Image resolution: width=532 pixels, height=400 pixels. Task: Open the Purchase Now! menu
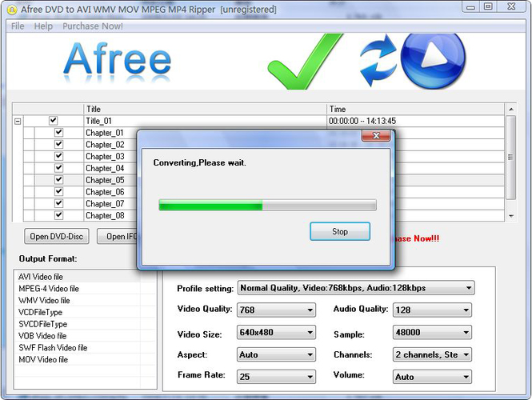coord(93,26)
